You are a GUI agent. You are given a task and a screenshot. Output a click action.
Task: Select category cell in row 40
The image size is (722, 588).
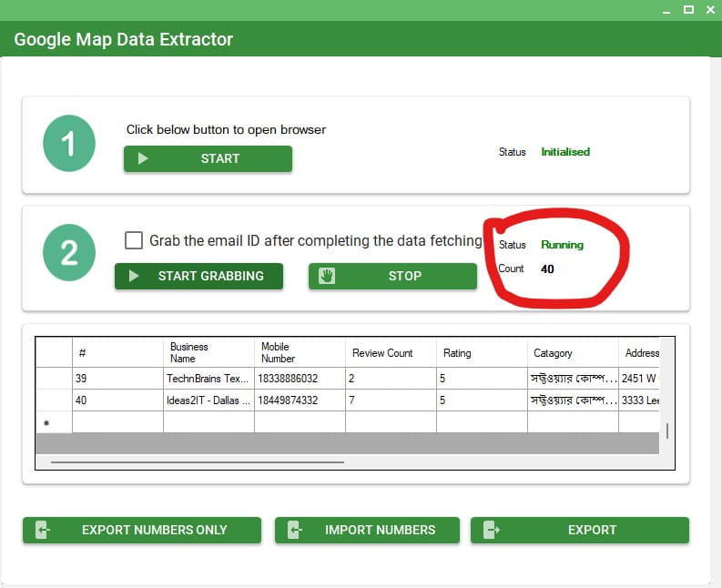(573, 400)
